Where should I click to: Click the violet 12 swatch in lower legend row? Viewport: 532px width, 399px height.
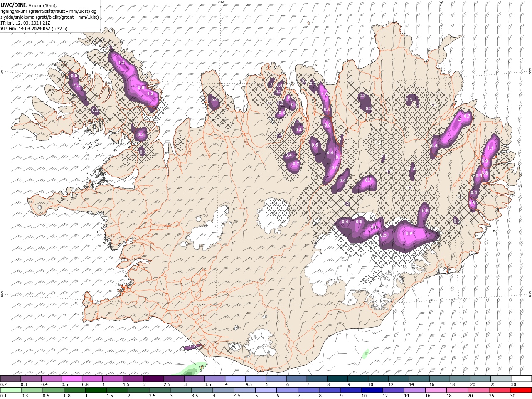coord(393,390)
